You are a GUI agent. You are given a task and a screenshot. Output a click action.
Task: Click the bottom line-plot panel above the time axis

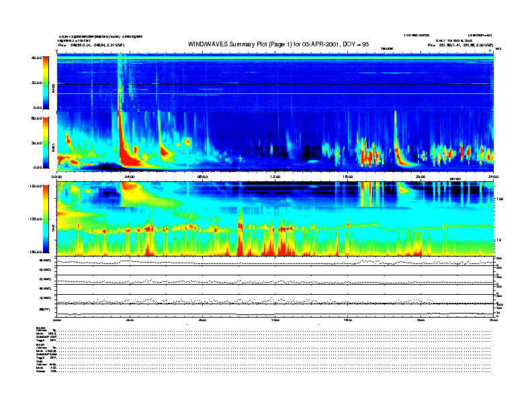(x=275, y=310)
